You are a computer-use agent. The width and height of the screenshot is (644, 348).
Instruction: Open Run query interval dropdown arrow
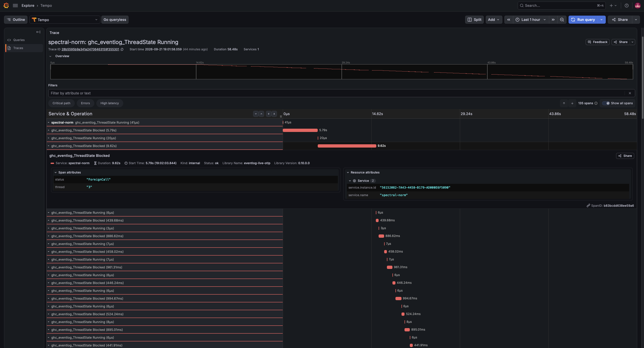[601, 20]
